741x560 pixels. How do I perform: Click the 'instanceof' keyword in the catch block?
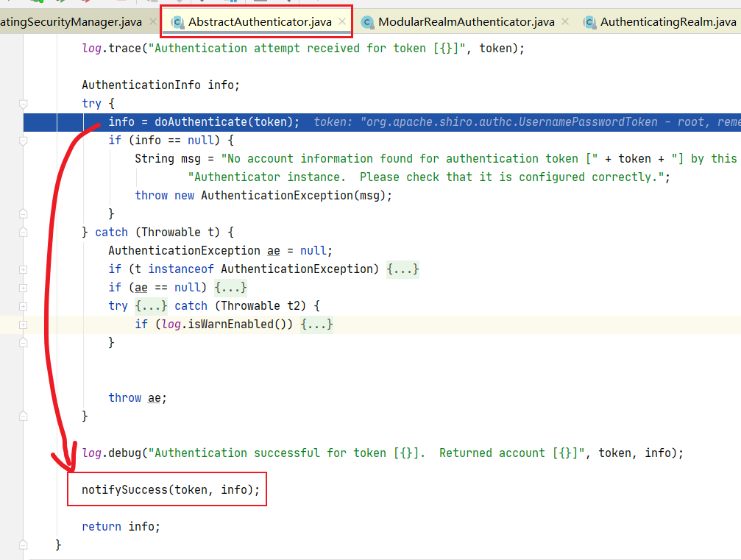click(x=181, y=269)
